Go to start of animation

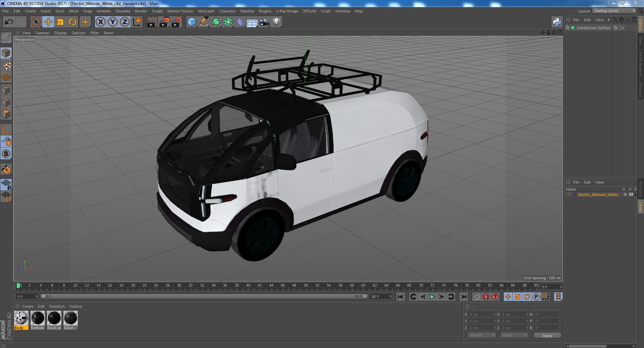coord(400,297)
